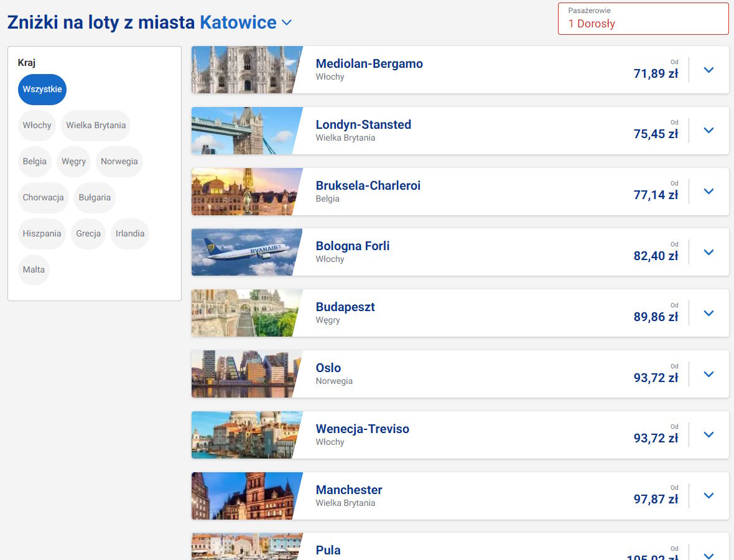This screenshot has height=560, width=734.
Task: Click the Wenecja-Treviso chevron icon
Action: pos(708,435)
